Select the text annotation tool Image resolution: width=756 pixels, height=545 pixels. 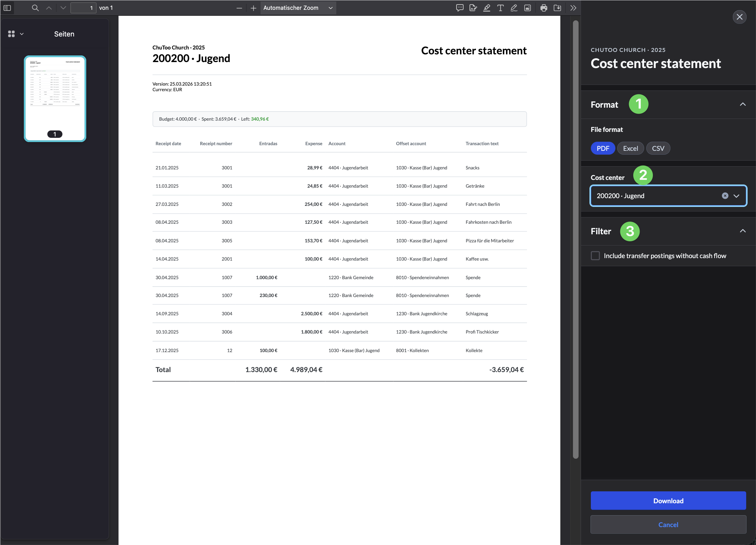(500, 8)
